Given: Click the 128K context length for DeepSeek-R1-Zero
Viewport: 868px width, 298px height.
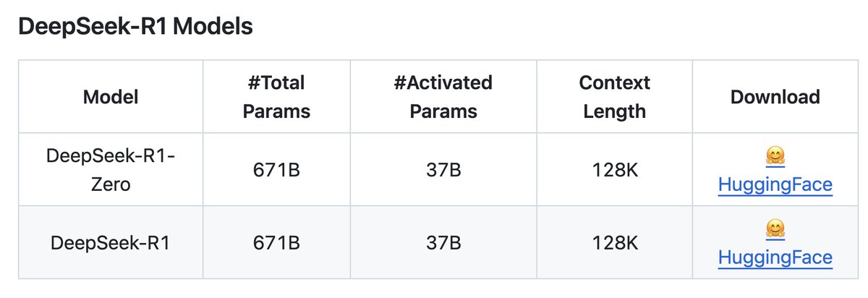Looking at the screenshot, I should click(614, 170).
